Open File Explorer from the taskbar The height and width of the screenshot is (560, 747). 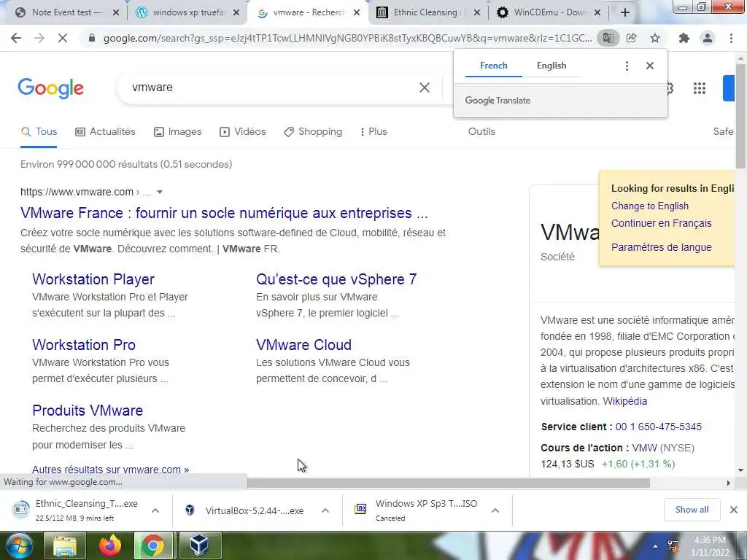(64, 546)
